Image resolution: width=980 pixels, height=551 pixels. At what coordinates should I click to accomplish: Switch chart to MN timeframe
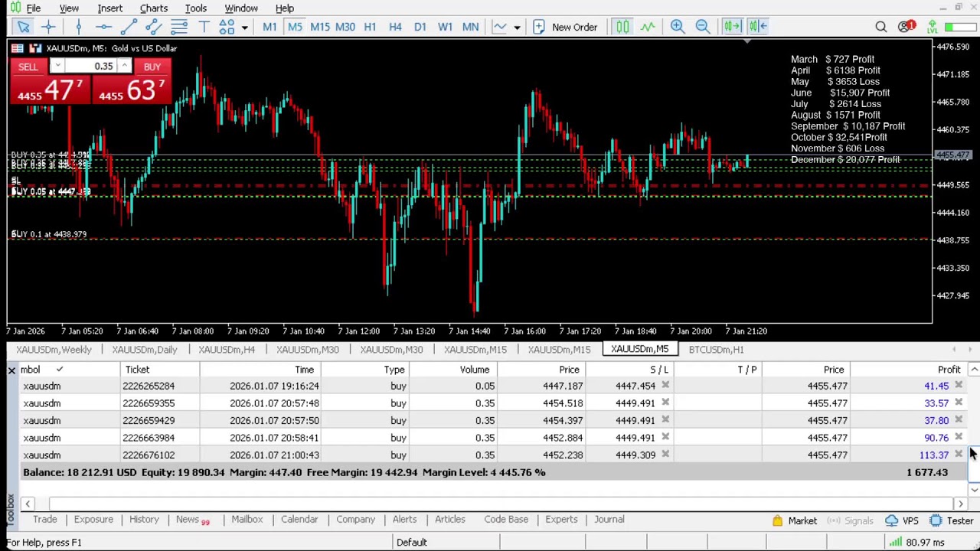[x=470, y=27]
